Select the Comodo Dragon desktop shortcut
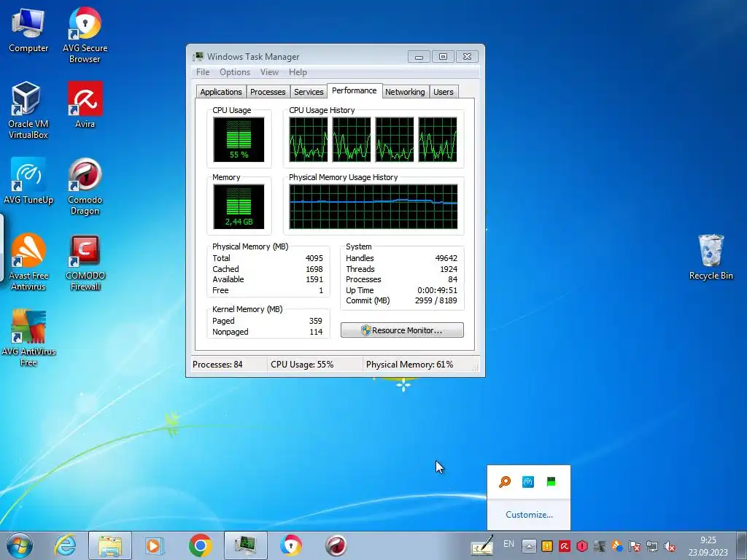The width and height of the screenshot is (747, 560). (x=85, y=186)
